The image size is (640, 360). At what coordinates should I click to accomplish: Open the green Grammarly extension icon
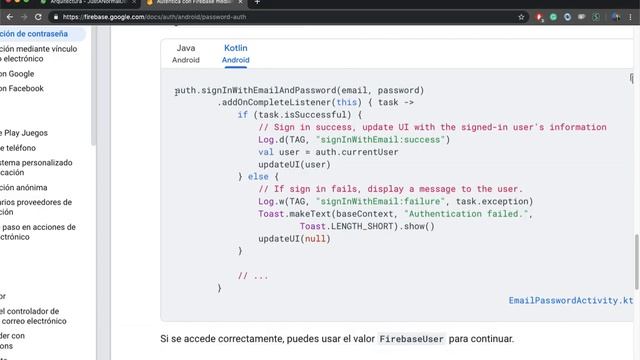click(553, 17)
